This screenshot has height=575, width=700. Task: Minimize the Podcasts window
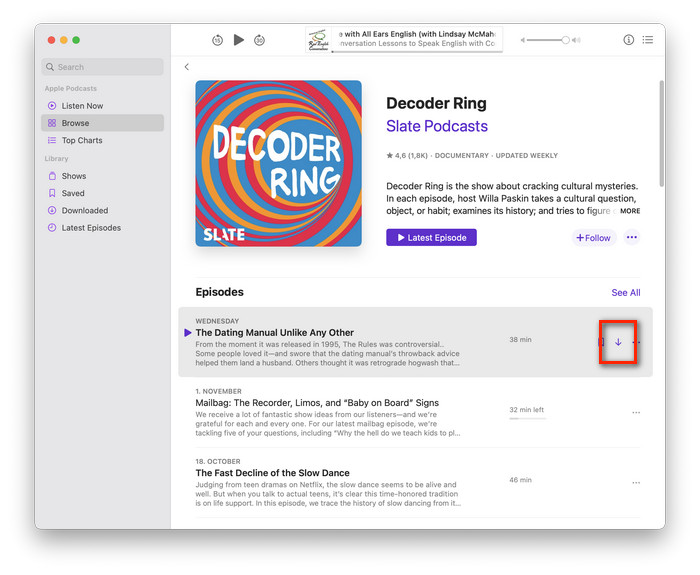tap(64, 40)
